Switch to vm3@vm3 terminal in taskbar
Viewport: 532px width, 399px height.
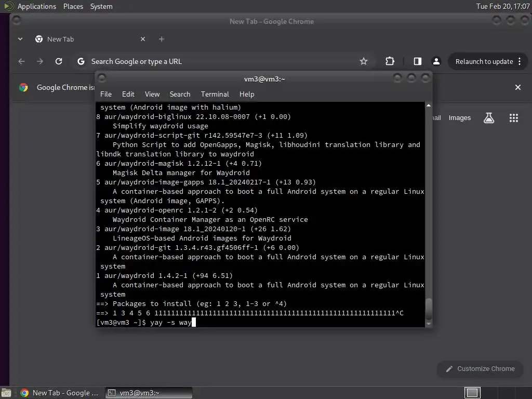tap(148, 393)
